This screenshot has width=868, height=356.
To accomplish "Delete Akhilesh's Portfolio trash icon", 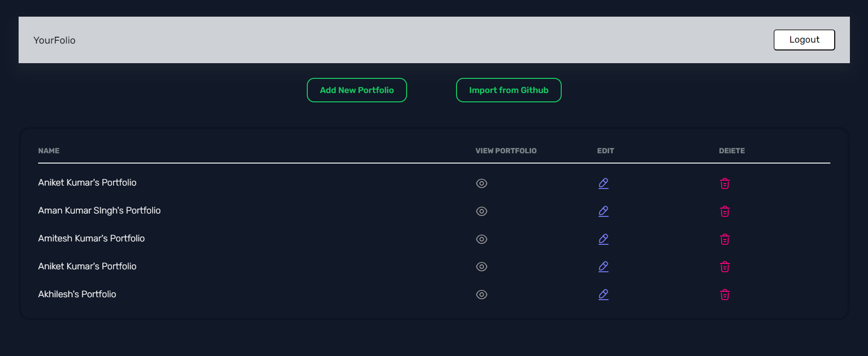I will point(725,294).
